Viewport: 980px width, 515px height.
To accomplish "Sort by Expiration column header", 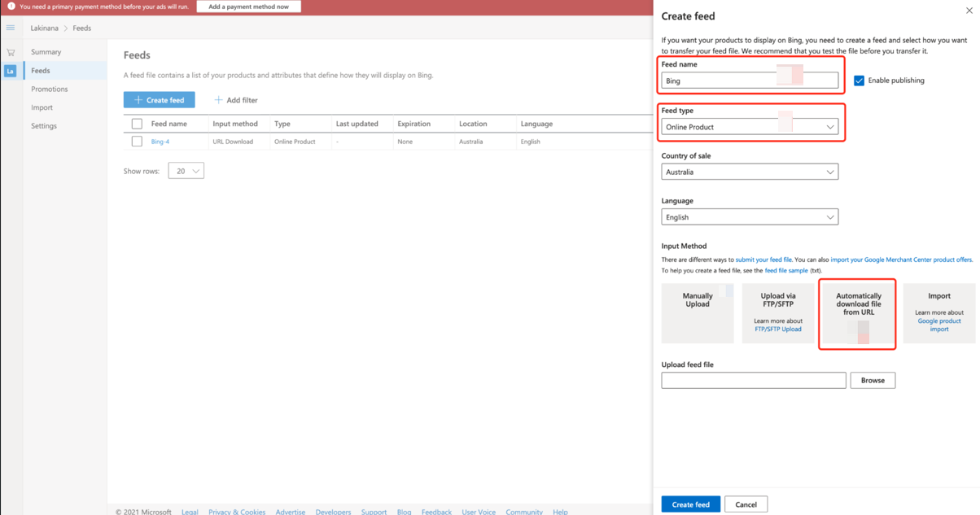I will 414,124.
